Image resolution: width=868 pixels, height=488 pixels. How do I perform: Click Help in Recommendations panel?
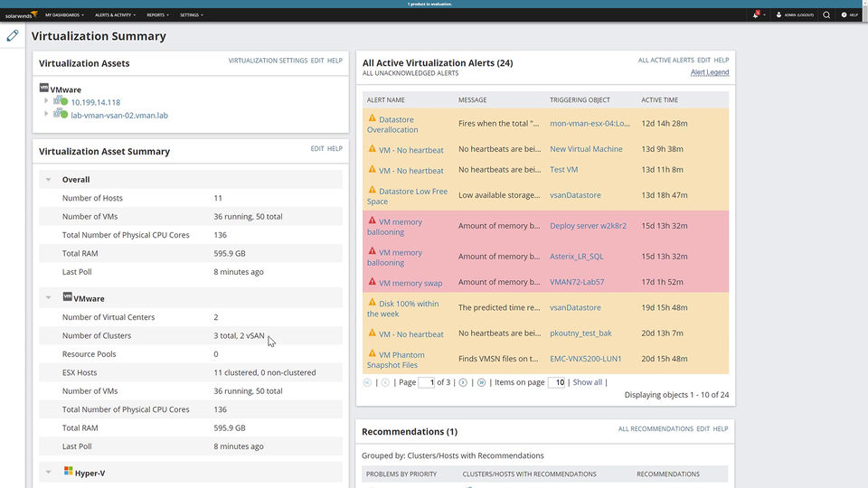point(721,428)
